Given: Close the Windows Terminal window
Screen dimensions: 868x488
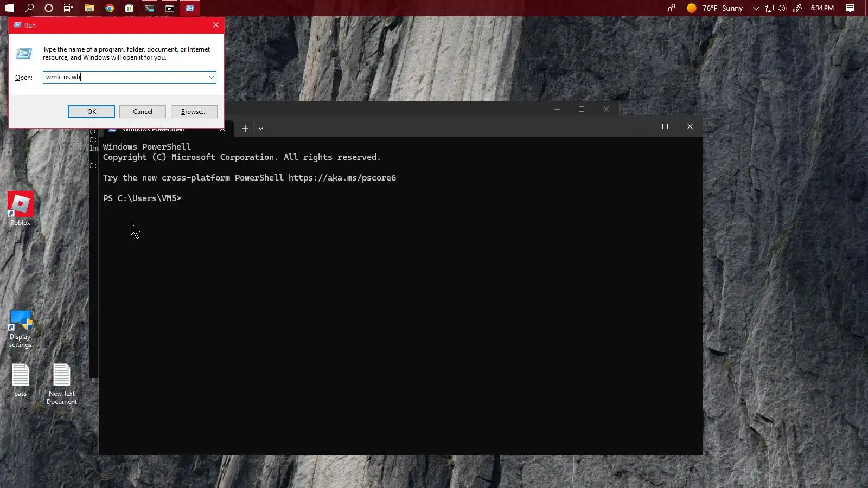Looking at the screenshot, I should tap(690, 126).
